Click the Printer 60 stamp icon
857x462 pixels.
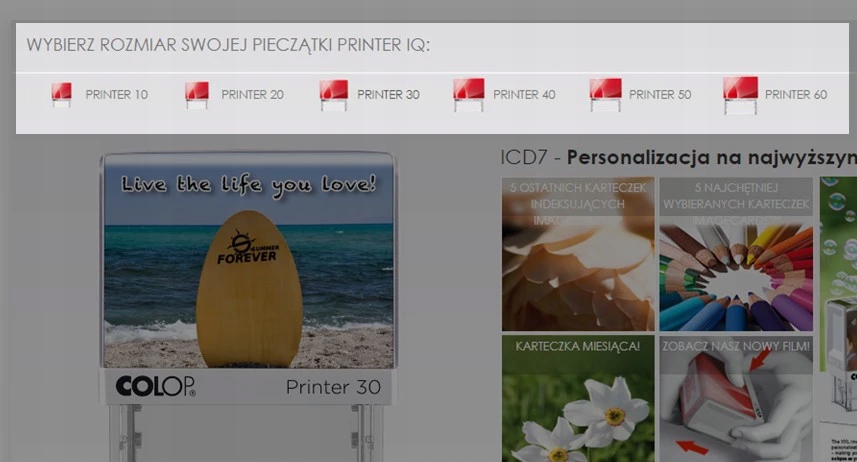click(741, 95)
